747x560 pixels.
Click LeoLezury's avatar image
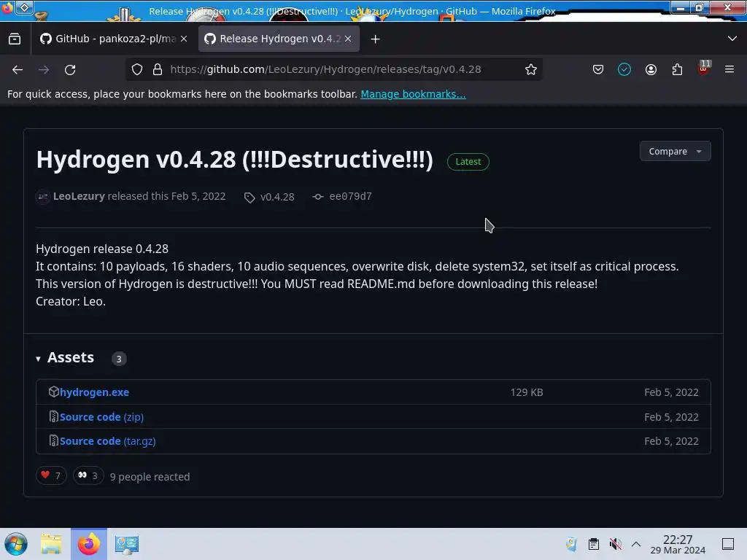point(43,197)
